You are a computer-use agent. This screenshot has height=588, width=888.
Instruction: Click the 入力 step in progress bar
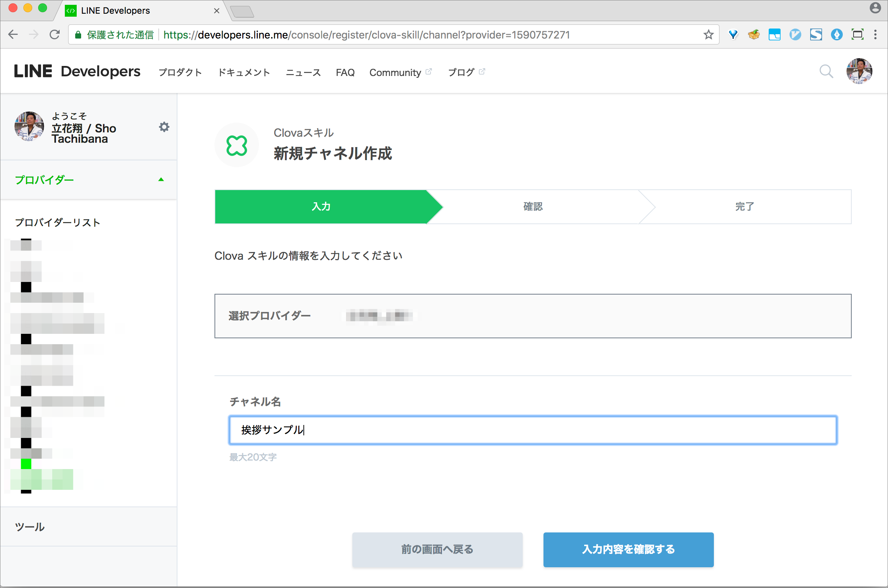click(x=321, y=207)
